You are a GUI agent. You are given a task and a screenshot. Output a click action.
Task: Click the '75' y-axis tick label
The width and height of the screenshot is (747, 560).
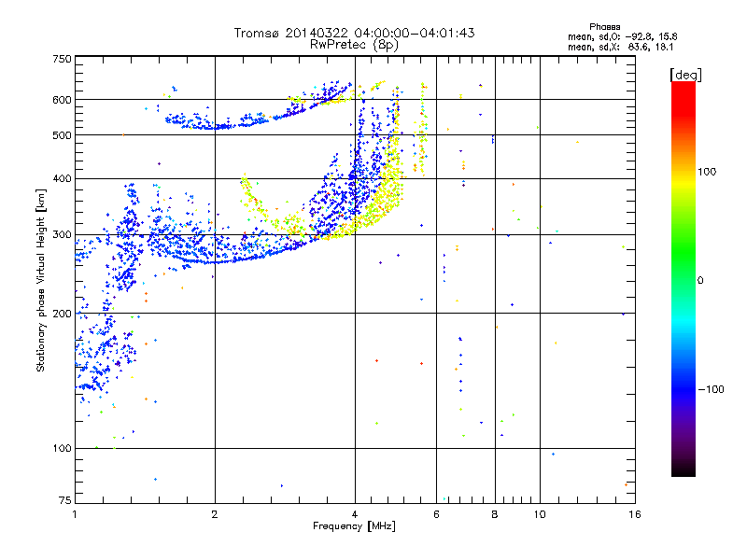pyautogui.click(x=65, y=500)
